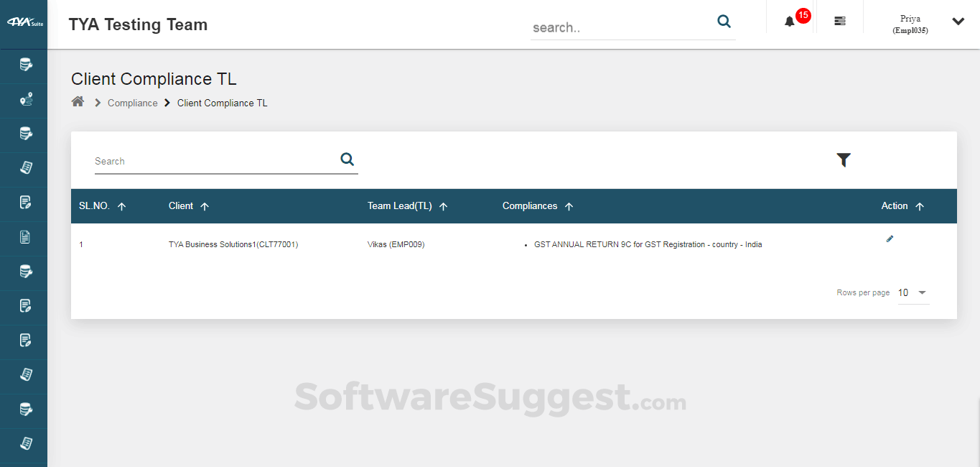Toggle sort order on the SL.NO. column
980x467 pixels.
point(121,205)
